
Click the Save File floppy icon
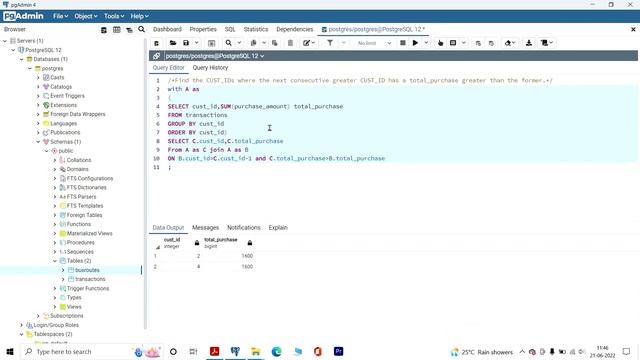click(x=186, y=43)
